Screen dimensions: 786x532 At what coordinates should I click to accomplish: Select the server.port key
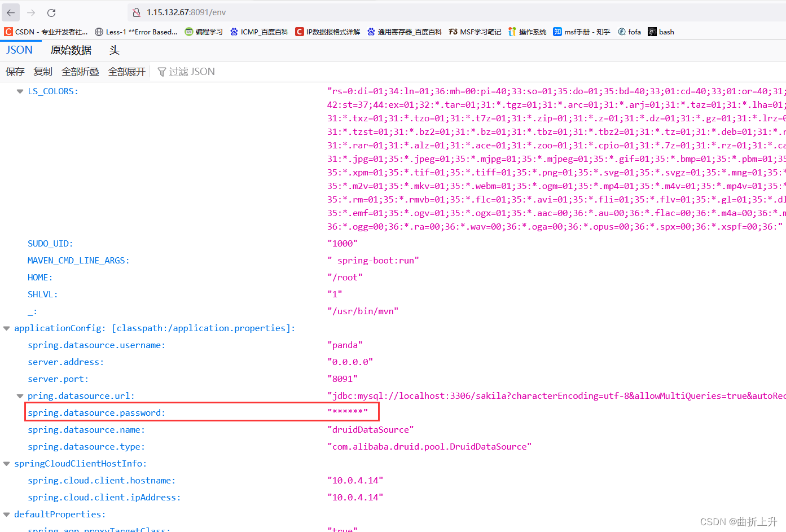click(58, 379)
